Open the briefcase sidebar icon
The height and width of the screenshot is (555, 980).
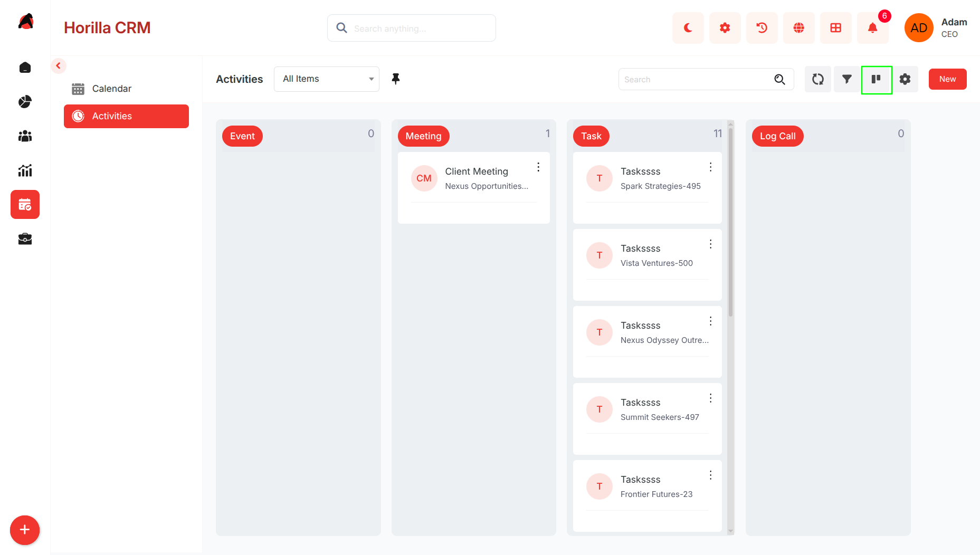point(25,239)
